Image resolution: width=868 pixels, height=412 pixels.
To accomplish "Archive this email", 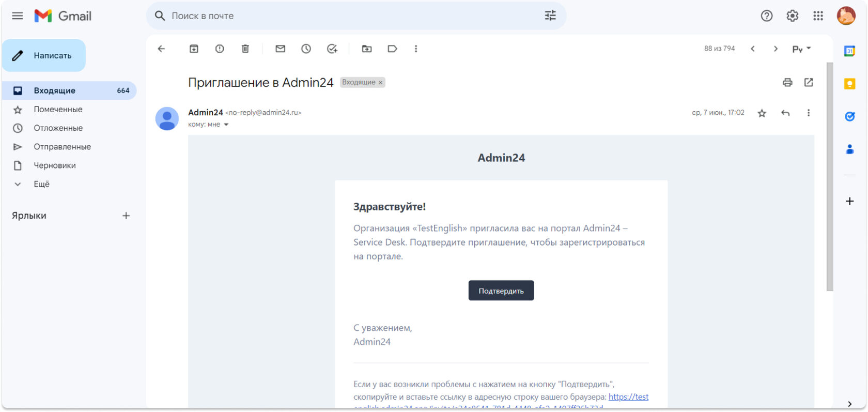I will click(x=194, y=49).
